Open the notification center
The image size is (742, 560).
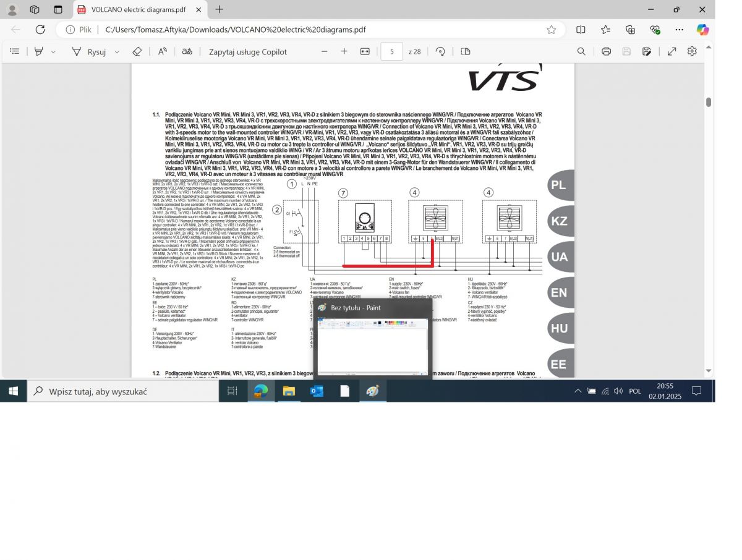[x=696, y=391]
